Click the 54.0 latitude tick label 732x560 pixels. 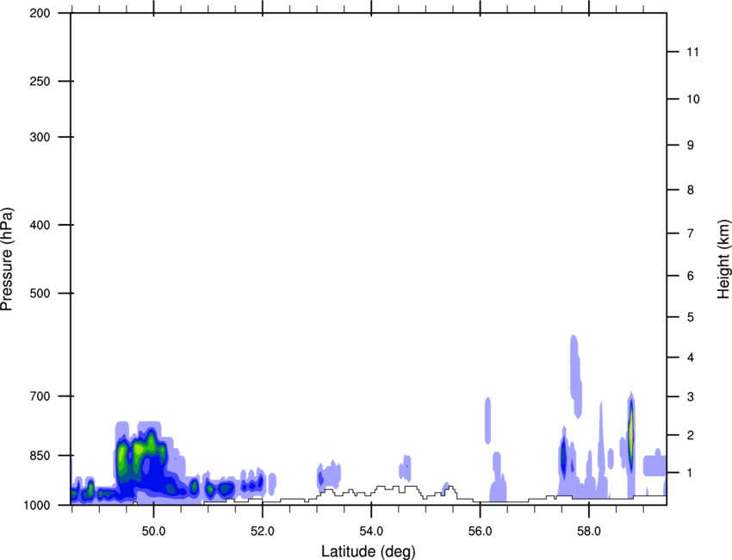click(x=371, y=532)
